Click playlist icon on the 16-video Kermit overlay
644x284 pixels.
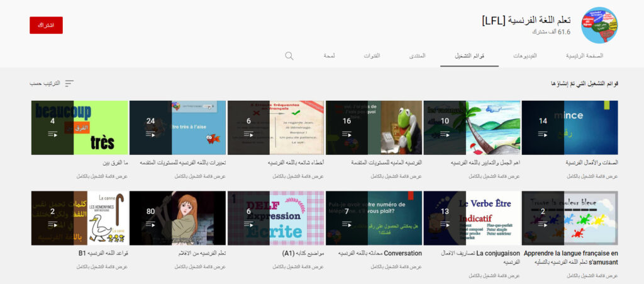click(347, 134)
